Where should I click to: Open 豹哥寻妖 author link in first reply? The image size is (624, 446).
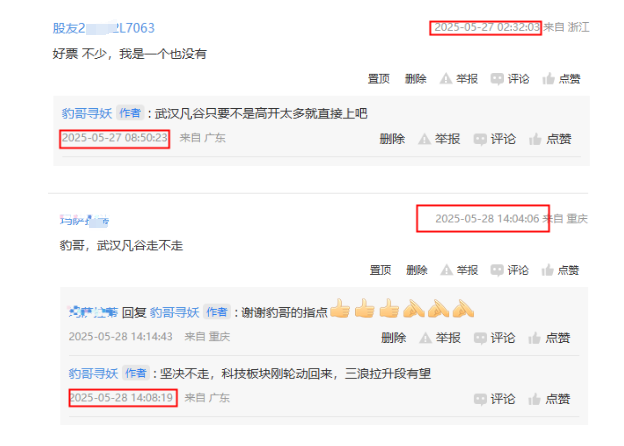pos(87,114)
